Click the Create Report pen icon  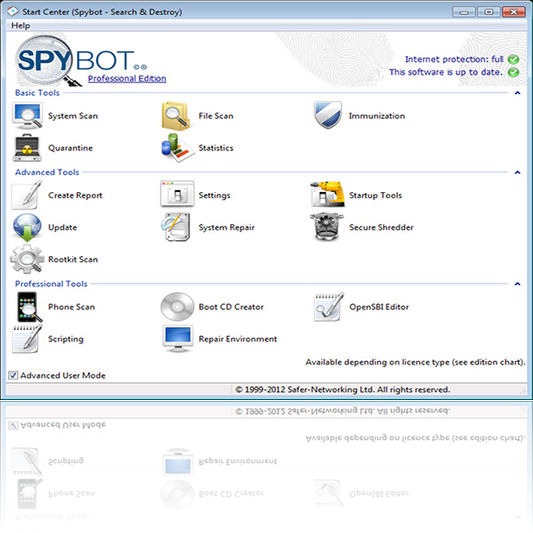pyautogui.click(x=27, y=195)
